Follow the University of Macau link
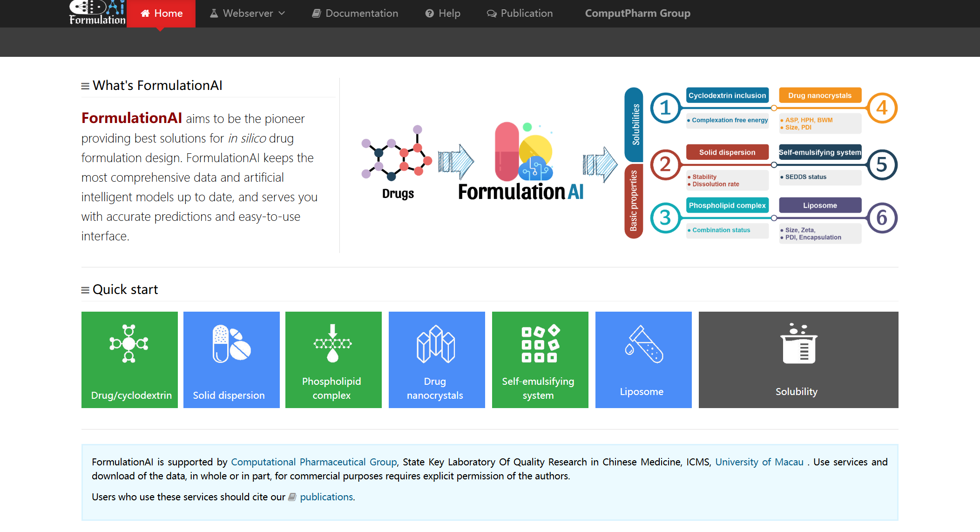Image resolution: width=980 pixels, height=532 pixels. [759, 462]
